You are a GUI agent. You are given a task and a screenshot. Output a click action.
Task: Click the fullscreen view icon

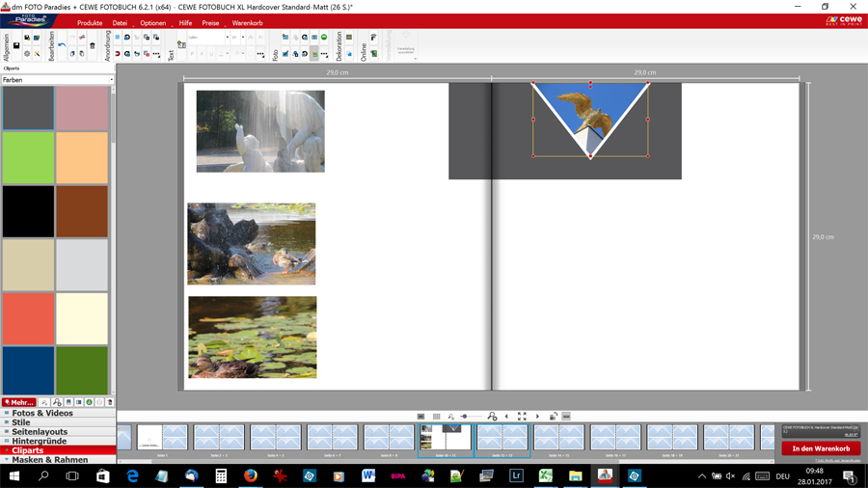click(x=522, y=417)
